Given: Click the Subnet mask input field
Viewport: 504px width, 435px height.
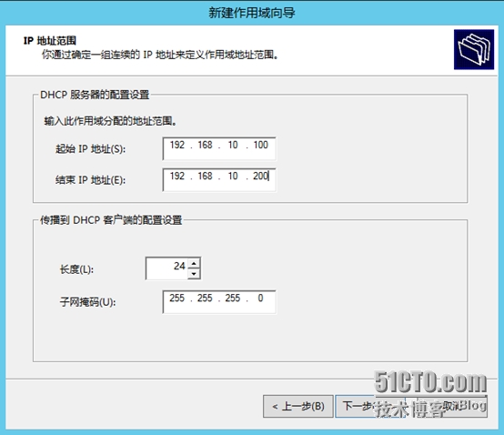Looking at the screenshot, I should pyautogui.click(x=219, y=302).
